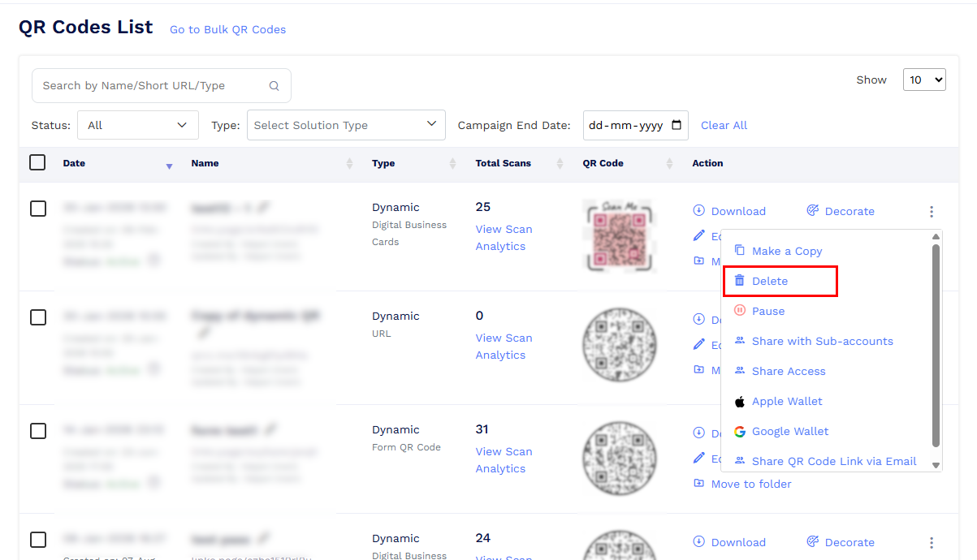Viewport: 977px width, 560px height.
Task: Click the Campaign End Date field
Action: coord(635,125)
